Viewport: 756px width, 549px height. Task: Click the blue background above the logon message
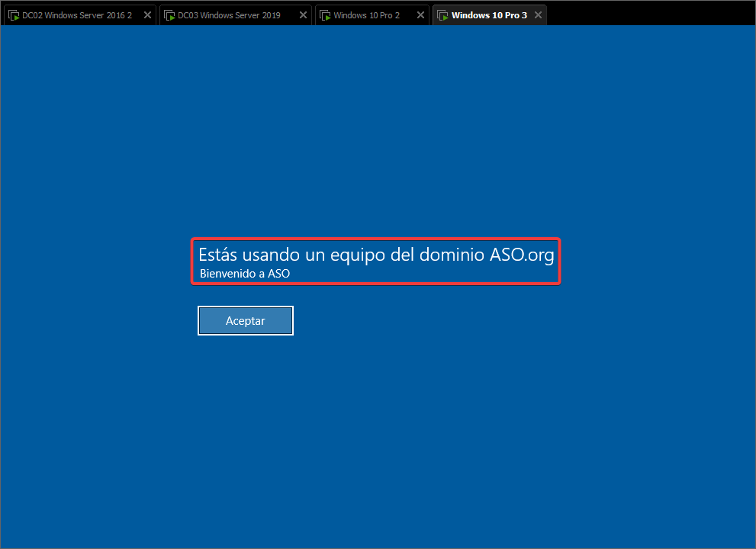378,137
